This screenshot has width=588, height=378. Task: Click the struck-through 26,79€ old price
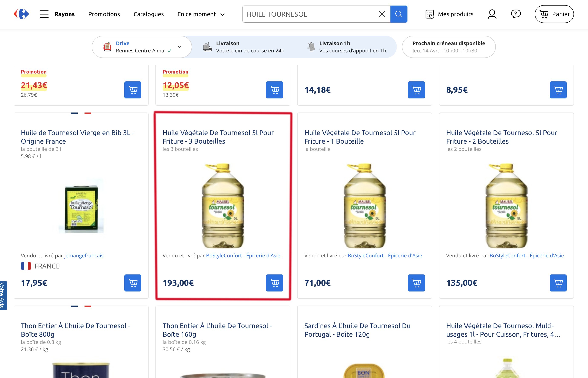point(29,95)
